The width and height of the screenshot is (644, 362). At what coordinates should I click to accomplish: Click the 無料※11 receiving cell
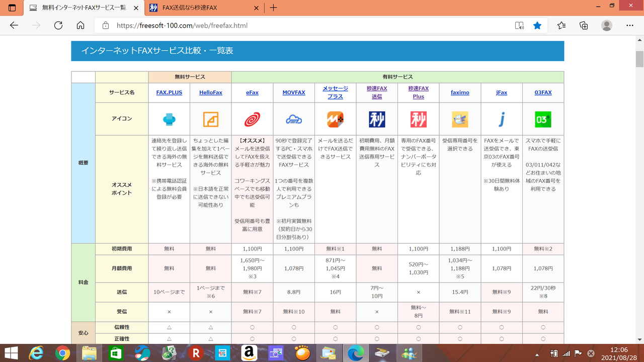point(460,312)
